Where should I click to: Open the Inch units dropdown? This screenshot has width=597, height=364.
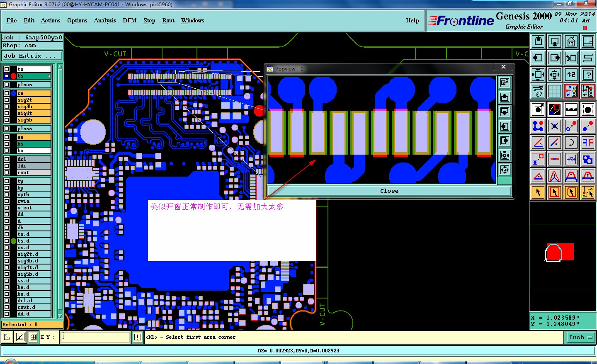[580, 337]
